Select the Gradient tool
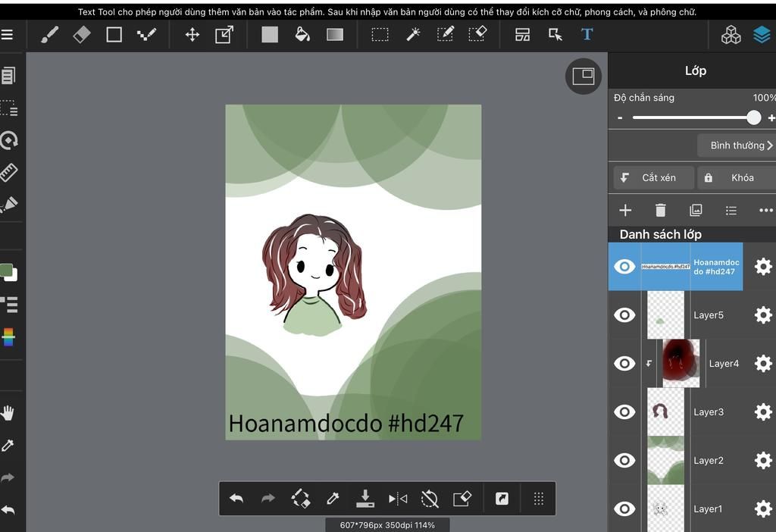 click(335, 35)
